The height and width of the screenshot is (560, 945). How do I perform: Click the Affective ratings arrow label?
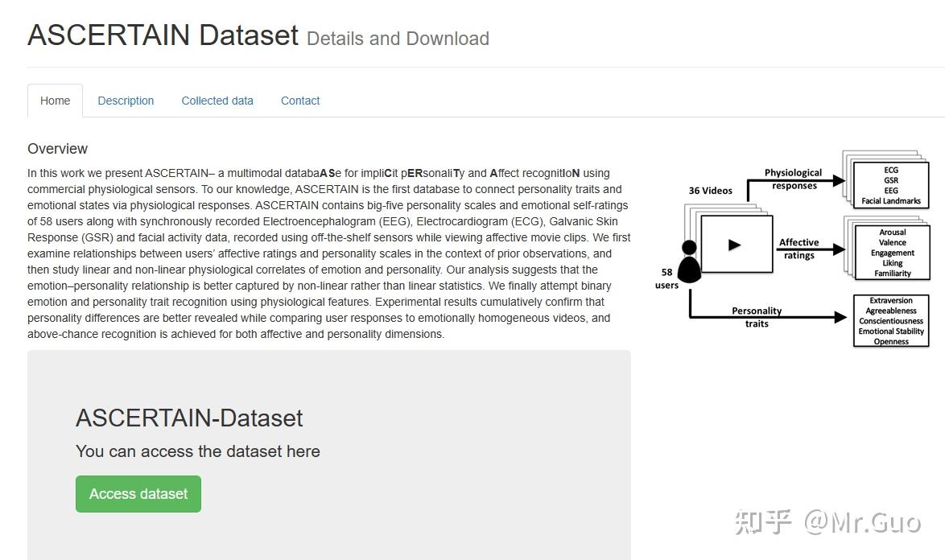799,249
